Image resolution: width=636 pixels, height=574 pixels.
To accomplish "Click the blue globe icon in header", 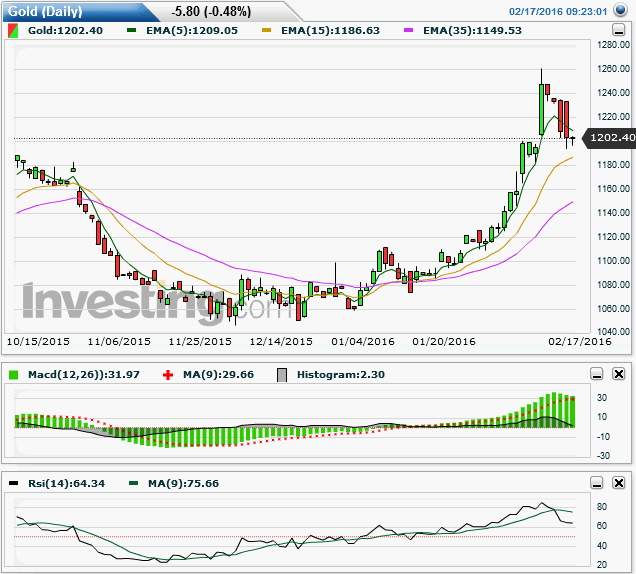I will point(621,10).
